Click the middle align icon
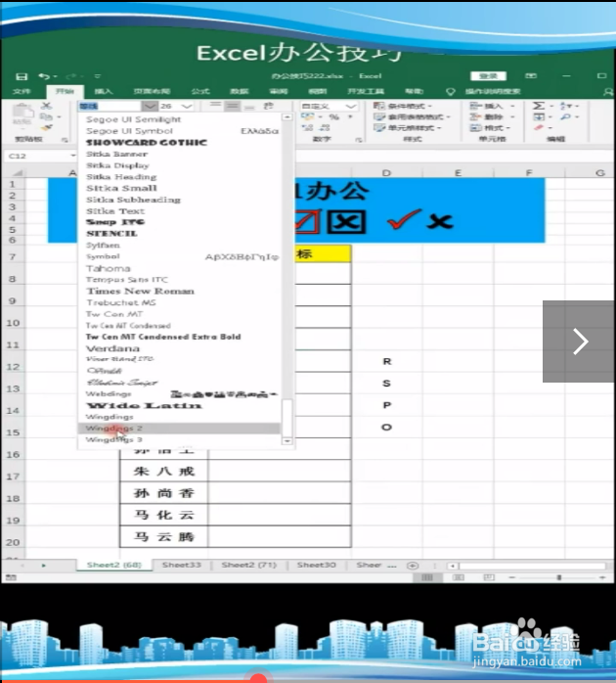This screenshot has width=616, height=683. 233,106
